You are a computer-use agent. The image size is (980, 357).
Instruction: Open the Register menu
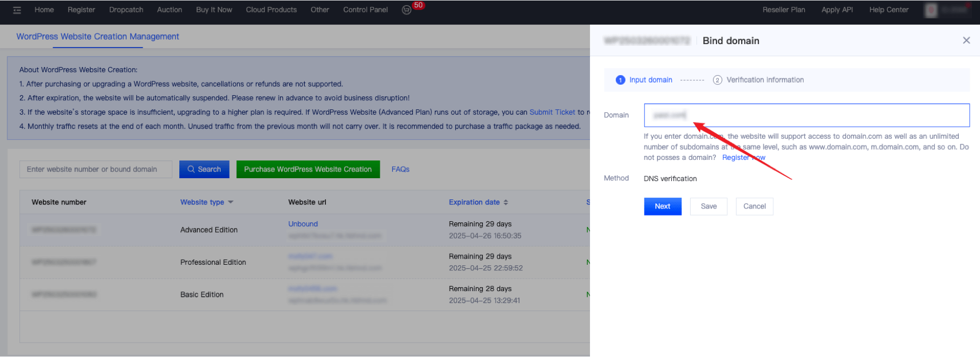click(81, 10)
